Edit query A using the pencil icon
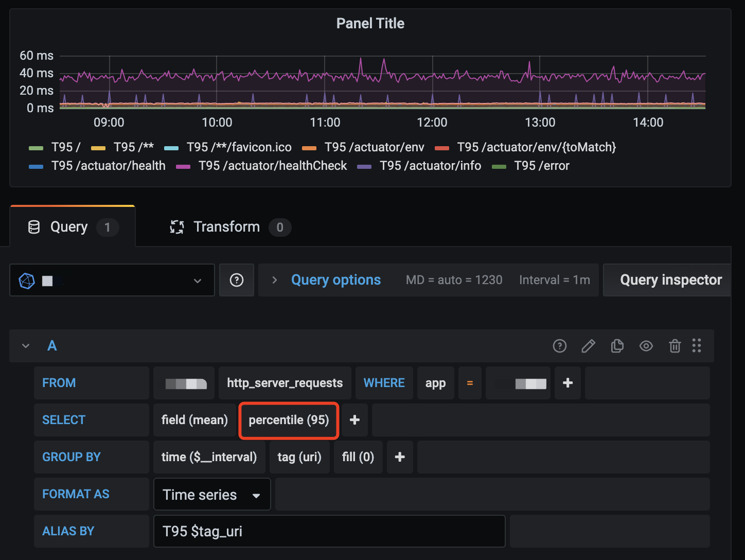 tap(588, 346)
